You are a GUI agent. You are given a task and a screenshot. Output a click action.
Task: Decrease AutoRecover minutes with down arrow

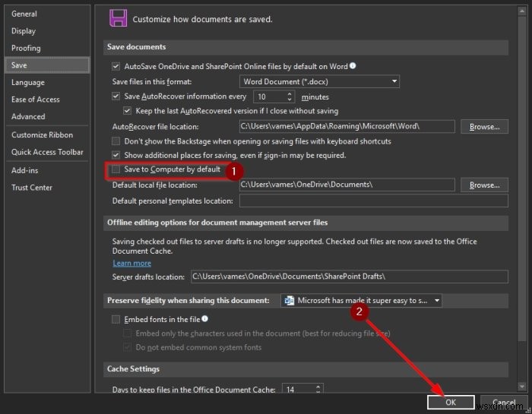pyautogui.click(x=289, y=100)
